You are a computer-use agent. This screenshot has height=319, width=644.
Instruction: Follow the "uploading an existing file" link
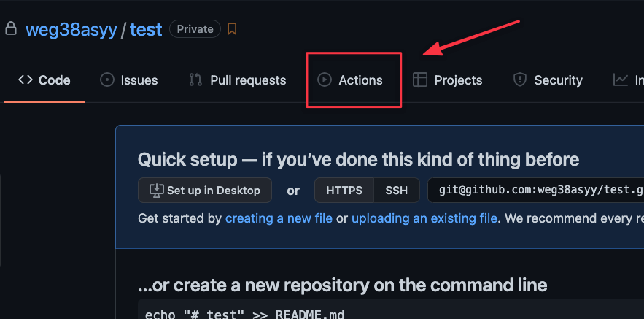pos(424,218)
